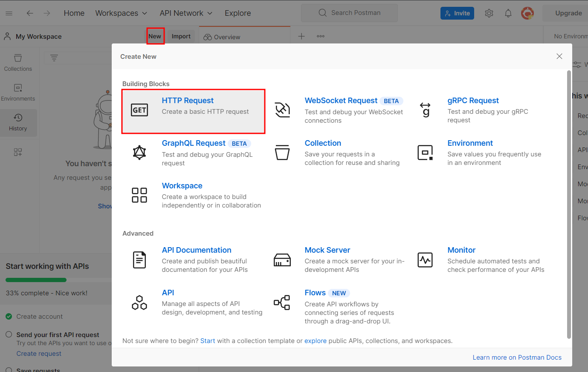Click the configure sidebar grid-plus icon
Image resolution: width=588 pixels, height=372 pixels.
18,152
